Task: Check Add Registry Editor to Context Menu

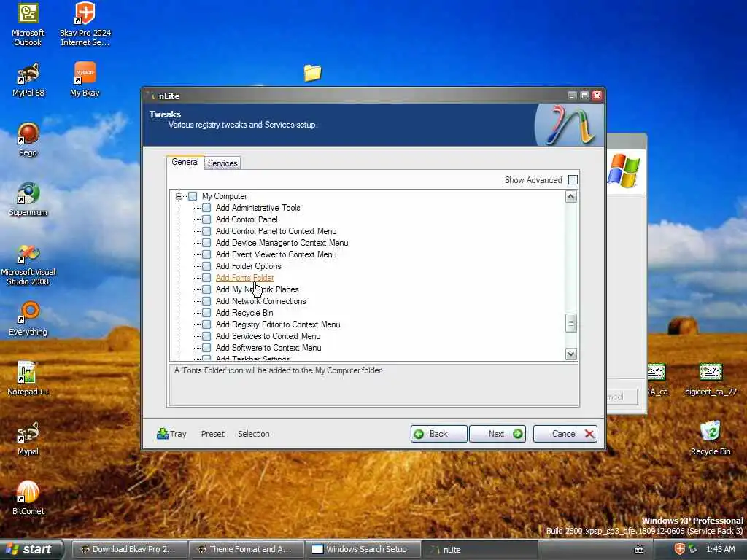Action: click(x=206, y=324)
